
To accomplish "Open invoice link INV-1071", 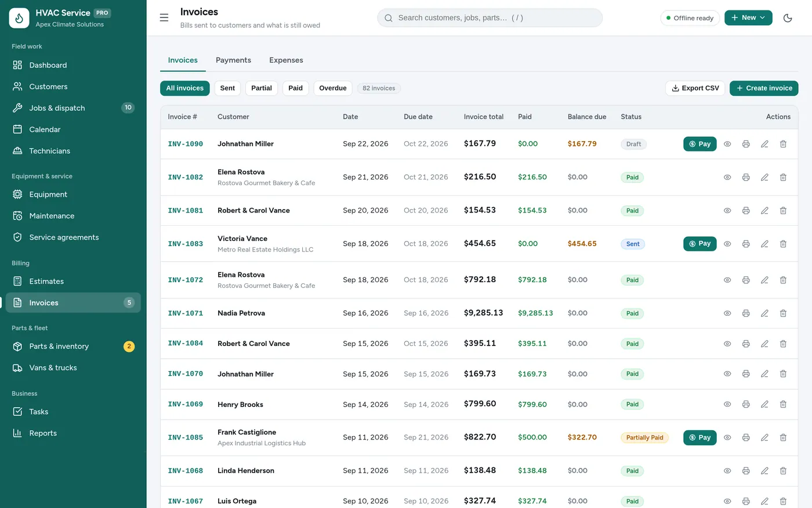I will tap(186, 314).
